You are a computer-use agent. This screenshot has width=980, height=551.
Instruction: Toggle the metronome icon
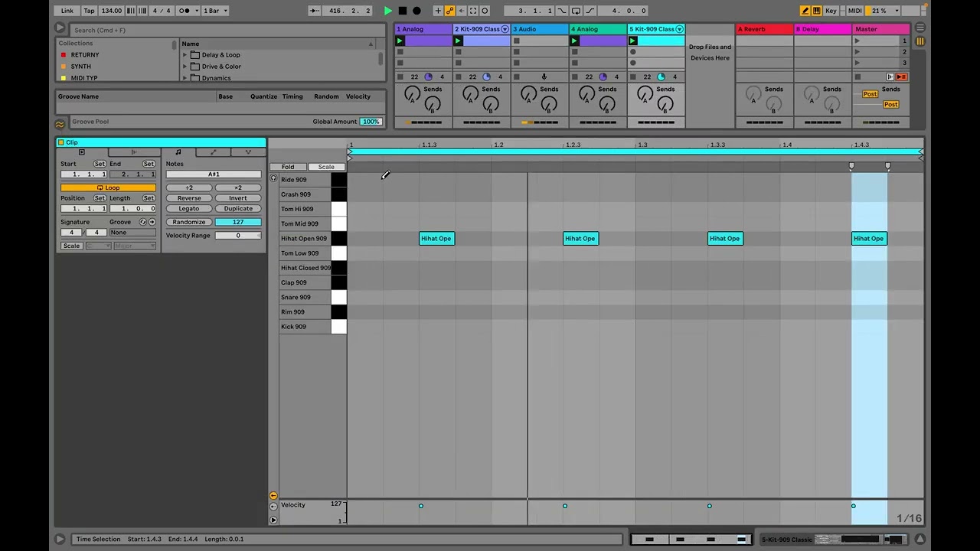coord(185,11)
